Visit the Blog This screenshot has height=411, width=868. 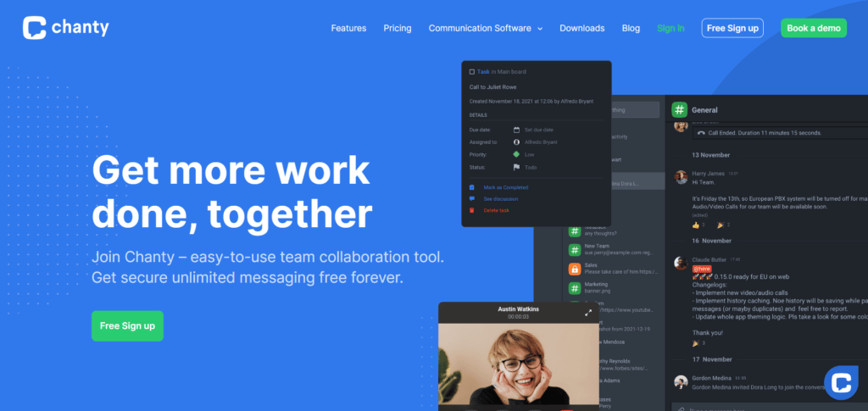click(x=631, y=28)
